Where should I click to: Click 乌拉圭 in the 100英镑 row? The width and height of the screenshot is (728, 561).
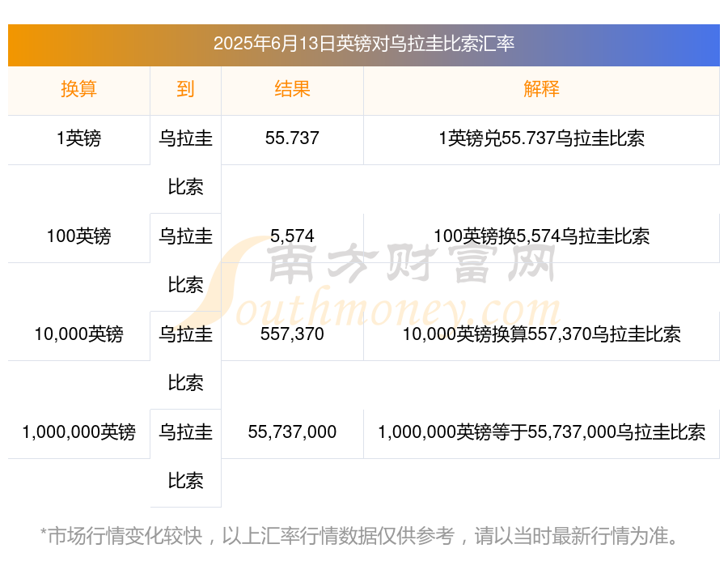pos(185,236)
